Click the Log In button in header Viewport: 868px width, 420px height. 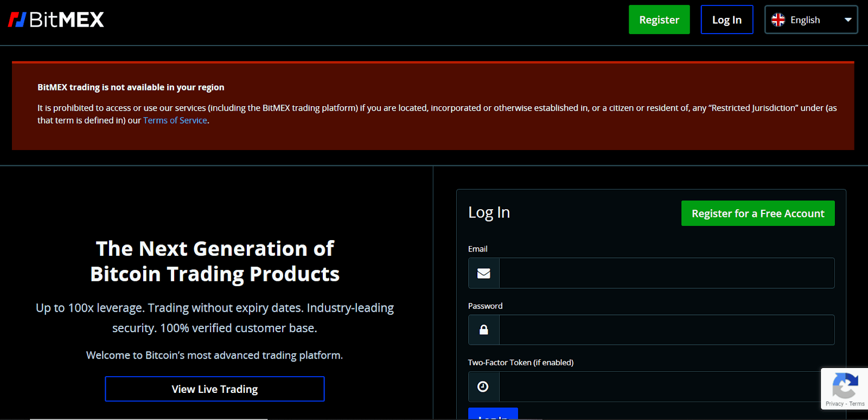click(727, 20)
